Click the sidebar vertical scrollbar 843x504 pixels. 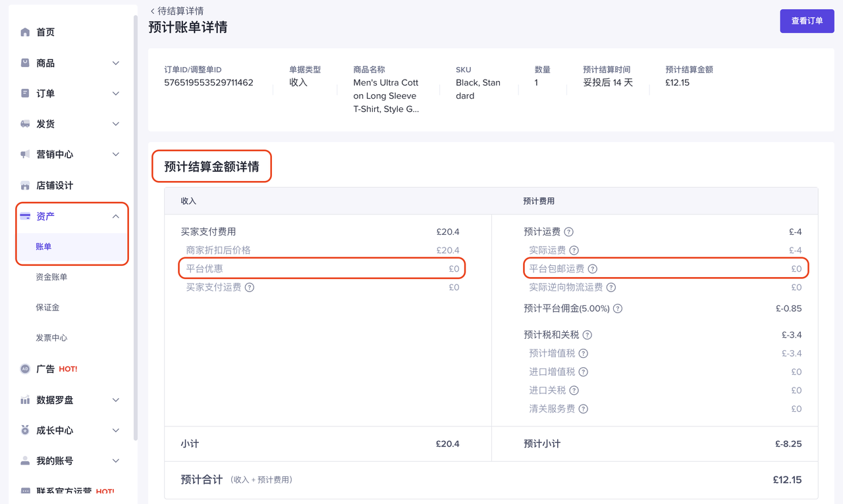coord(136,224)
